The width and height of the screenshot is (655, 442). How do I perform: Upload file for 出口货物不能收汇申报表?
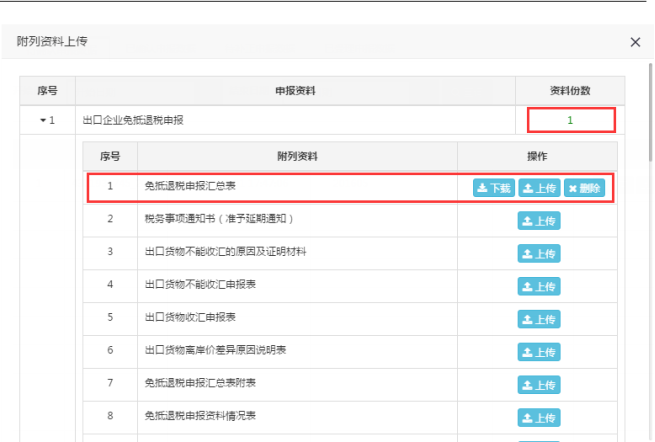[x=538, y=287]
